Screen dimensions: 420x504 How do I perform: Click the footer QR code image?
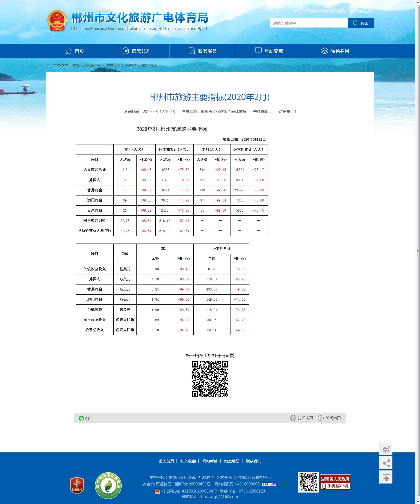(x=308, y=482)
